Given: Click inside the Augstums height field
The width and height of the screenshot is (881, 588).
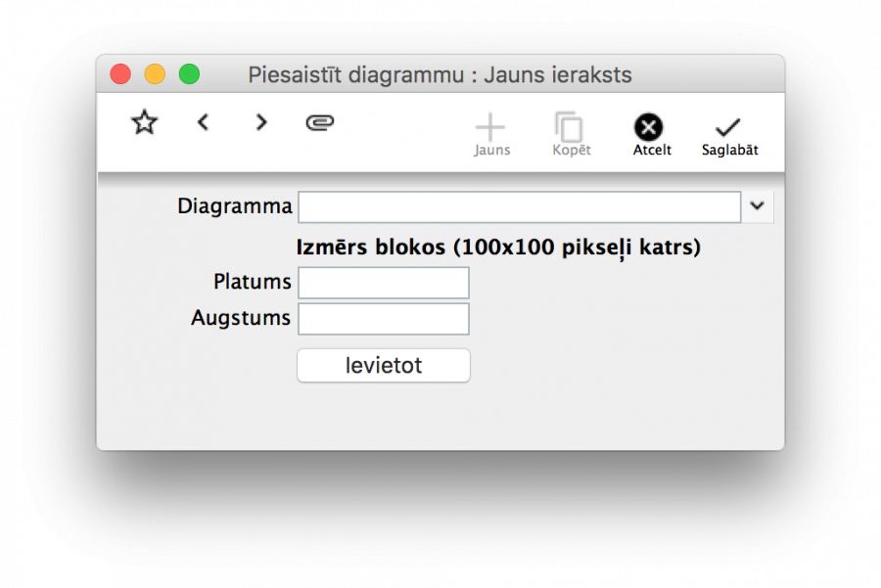Looking at the screenshot, I should pyautogui.click(x=383, y=318).
